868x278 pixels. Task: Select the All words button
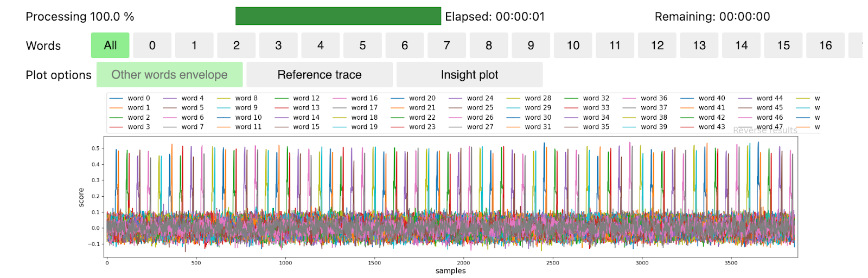pos(110,46)
